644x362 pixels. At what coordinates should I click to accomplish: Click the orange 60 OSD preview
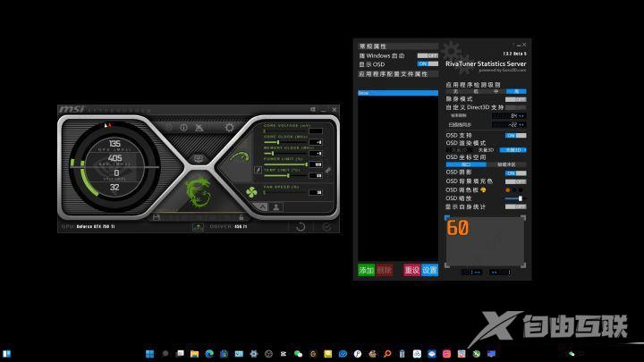(x=458, y=228)
